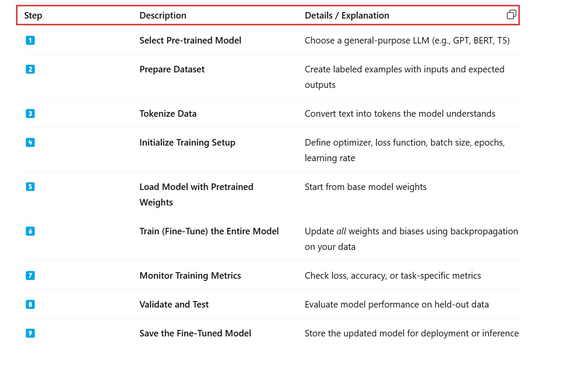
Task: Click the Save the Fine-Tuned Model cell
Action: pyautogui.click(x=195, y=333)
